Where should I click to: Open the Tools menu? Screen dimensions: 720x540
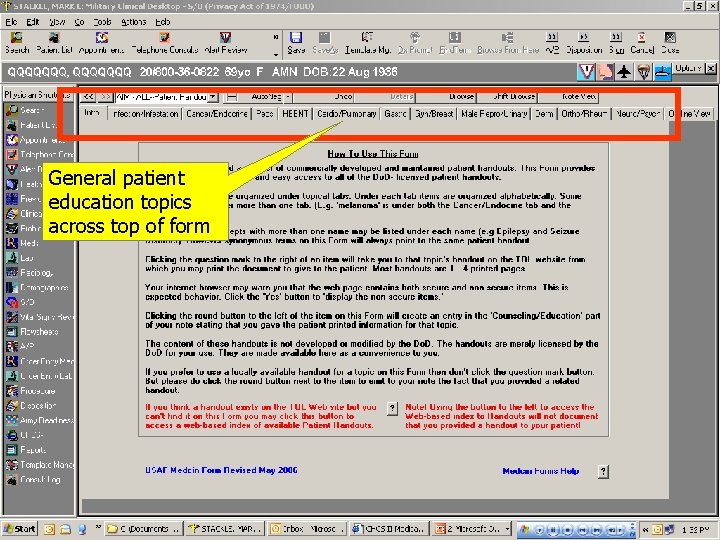click(x=102, y=22)
